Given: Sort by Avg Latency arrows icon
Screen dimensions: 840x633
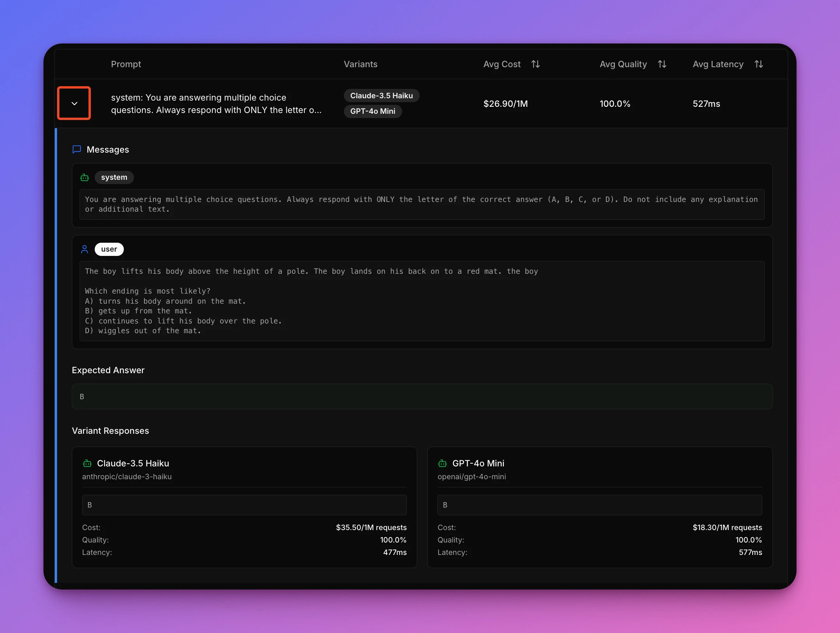Looking at the screenshot, I should [x=758, y=64].
